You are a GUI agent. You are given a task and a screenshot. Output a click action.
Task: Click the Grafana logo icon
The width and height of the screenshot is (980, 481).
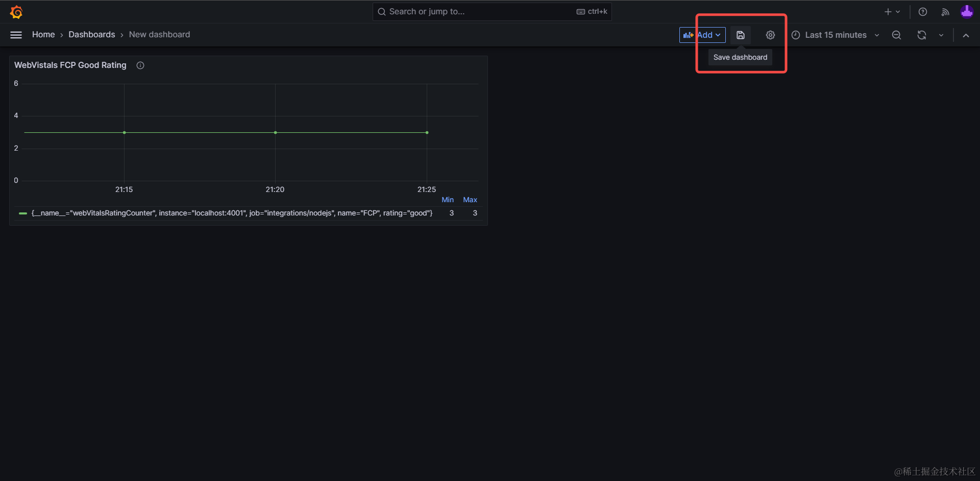click(16, 12)
